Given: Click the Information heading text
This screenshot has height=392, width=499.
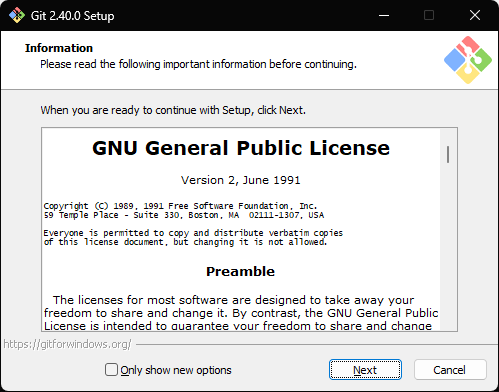Looking at the screenshot, I should click(x=59, y=48).
